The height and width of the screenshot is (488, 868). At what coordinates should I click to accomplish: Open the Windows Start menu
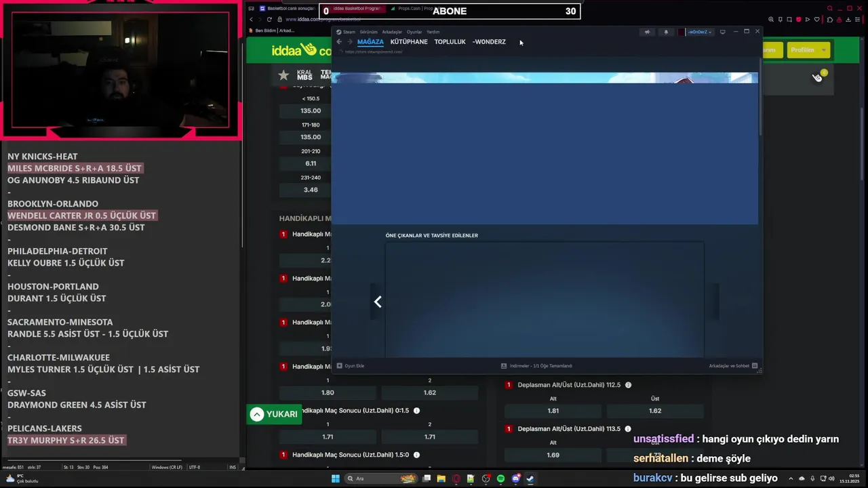pyautogui.click(x=335, y=479)
